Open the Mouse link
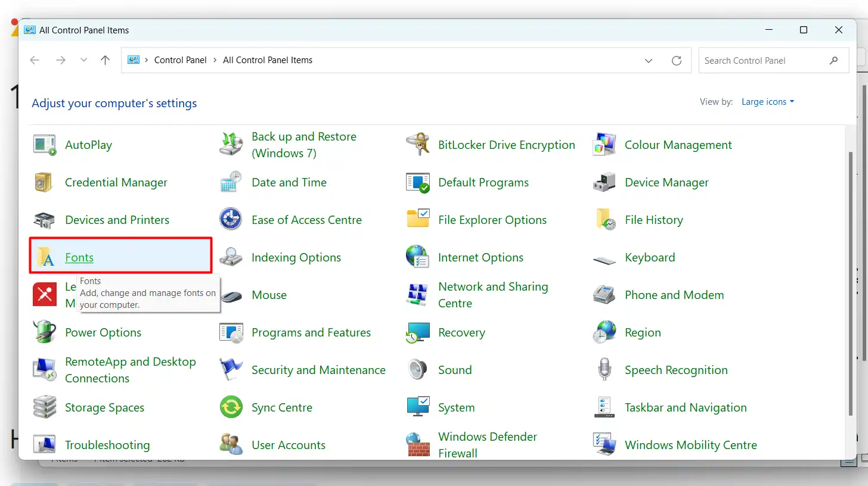The image size is (868, 486). [269, 295]
